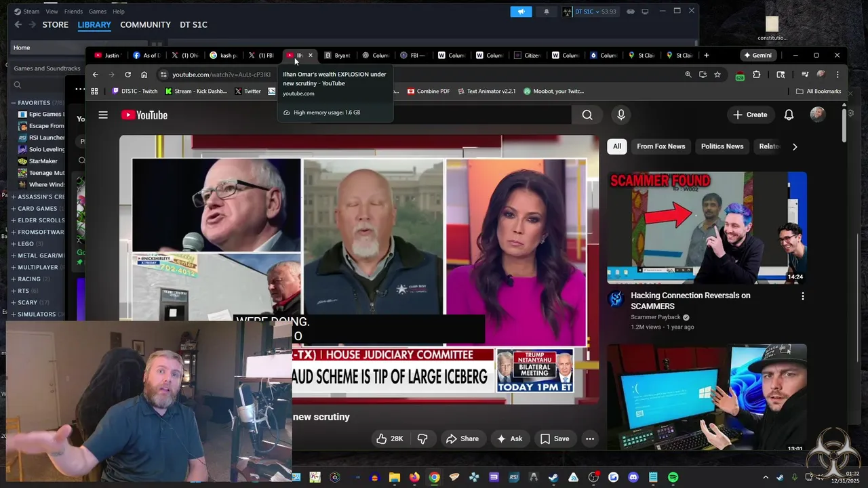The image size is (868, 488).
Task: Open the Games menu in Steam
Action: 98,12
